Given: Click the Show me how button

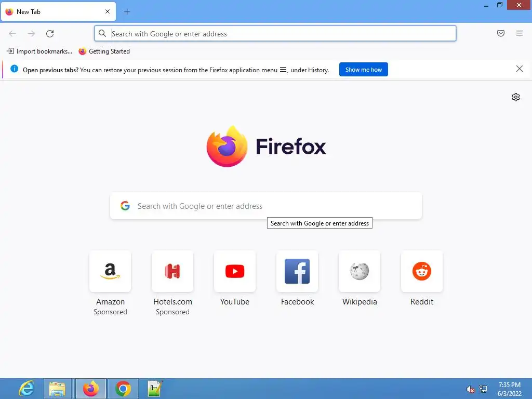Looking at the screenshot, I should point(363,70).
